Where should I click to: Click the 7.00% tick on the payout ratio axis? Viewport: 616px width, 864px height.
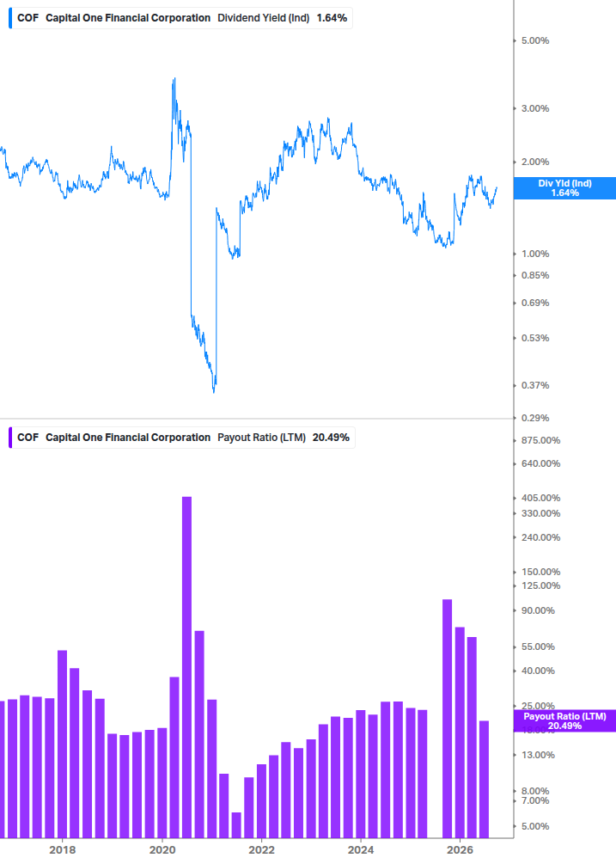point(535,800)
